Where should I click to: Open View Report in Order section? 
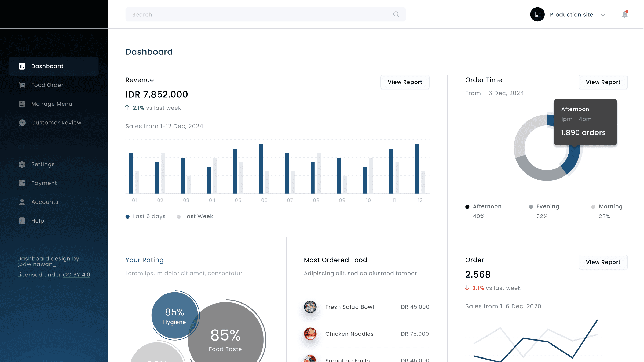(603, 262)
